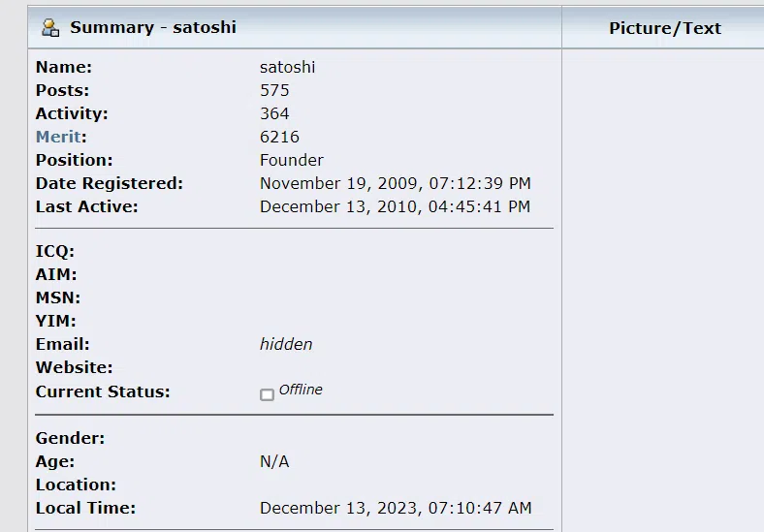Select the Picture/Text column header
Screen dimensions: 764x532
[665, 28]
